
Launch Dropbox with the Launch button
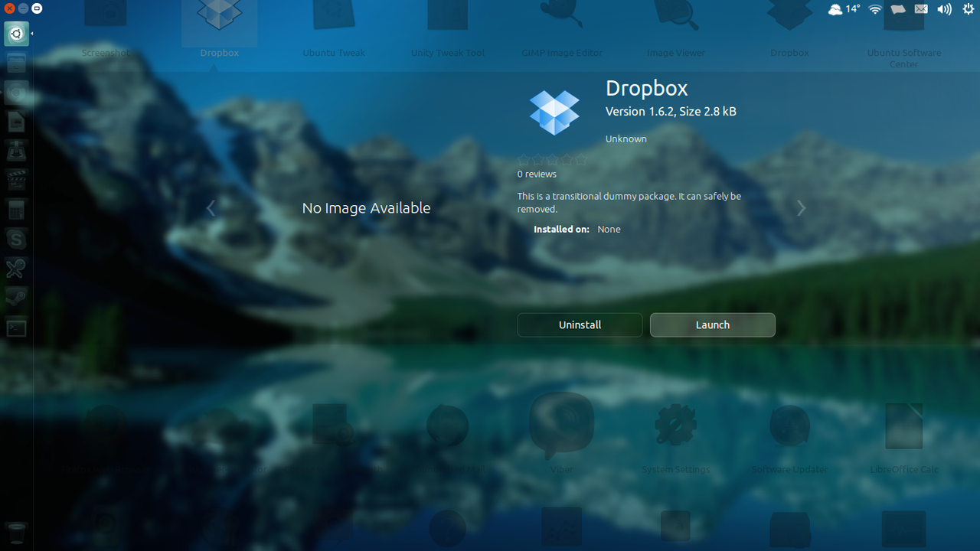(712, 324)
